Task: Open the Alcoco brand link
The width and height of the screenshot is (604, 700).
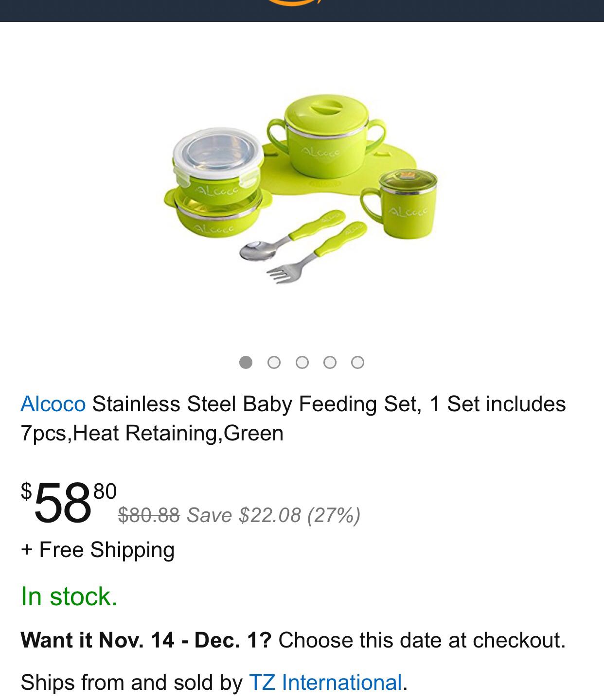Action: tap(53, 404)
